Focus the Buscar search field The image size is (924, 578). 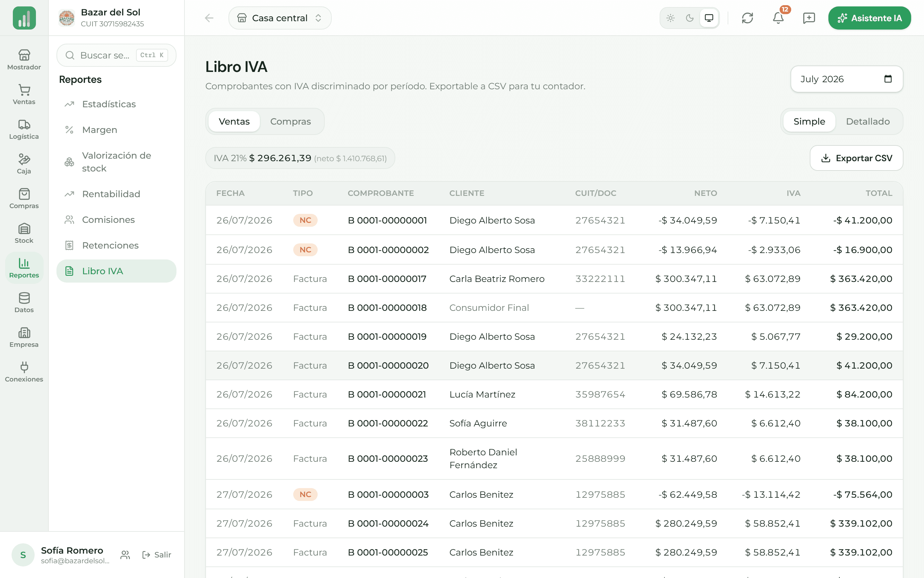pyautogui.click(x=116, y=55)
